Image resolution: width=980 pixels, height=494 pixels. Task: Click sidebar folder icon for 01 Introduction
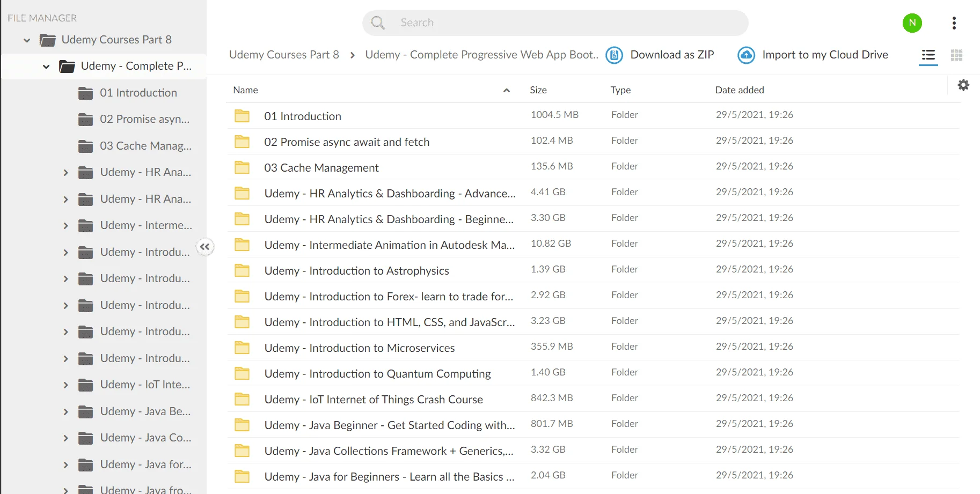point(85,93)
